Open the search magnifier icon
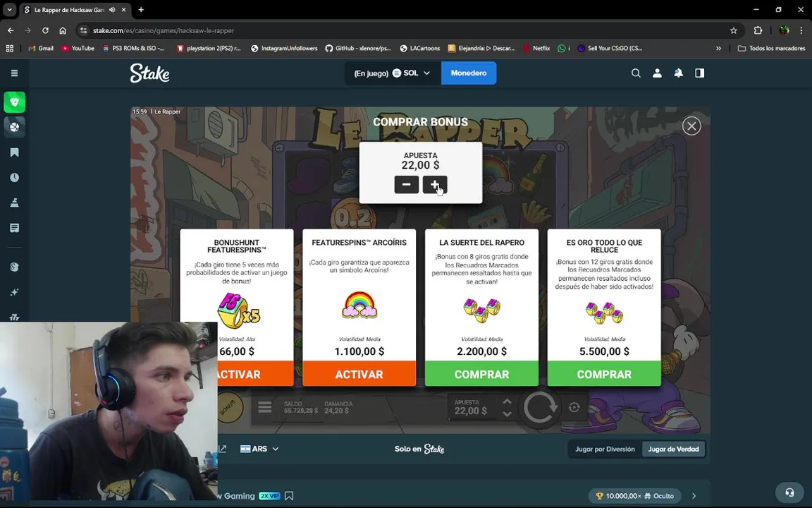This screenshot has height=508, width=812. pos(636,73)
